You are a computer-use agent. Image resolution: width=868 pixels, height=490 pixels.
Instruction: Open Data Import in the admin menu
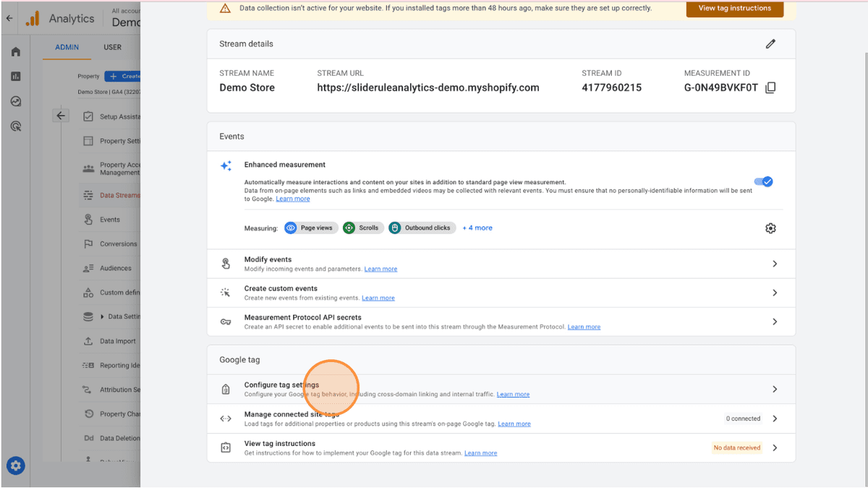(x=111, y=341)
